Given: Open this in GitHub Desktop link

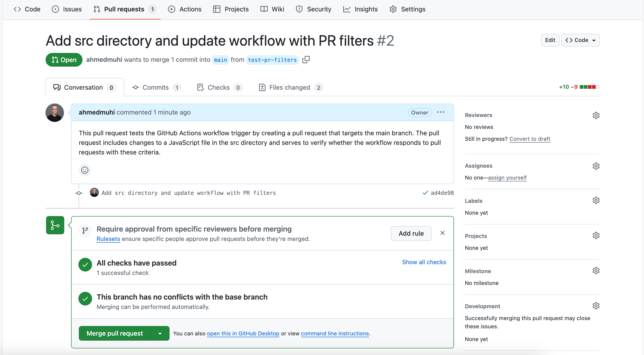Looking at the screenshot, I should 243,334.
